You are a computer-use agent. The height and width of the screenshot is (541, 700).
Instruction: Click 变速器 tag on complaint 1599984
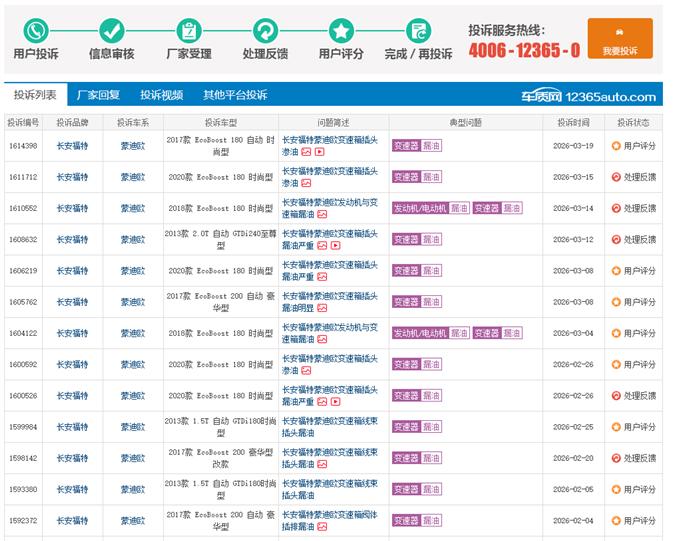pyautogui.click(x=406, y=427)
